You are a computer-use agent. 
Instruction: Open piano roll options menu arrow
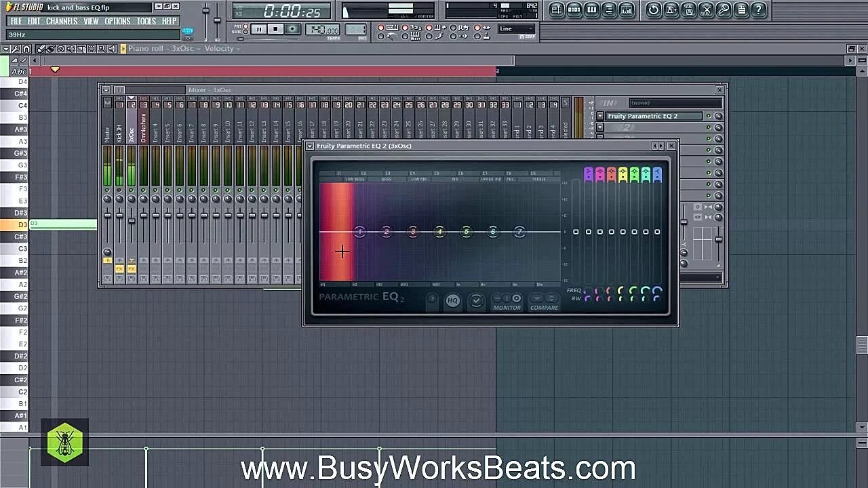(x=5, y=49)
